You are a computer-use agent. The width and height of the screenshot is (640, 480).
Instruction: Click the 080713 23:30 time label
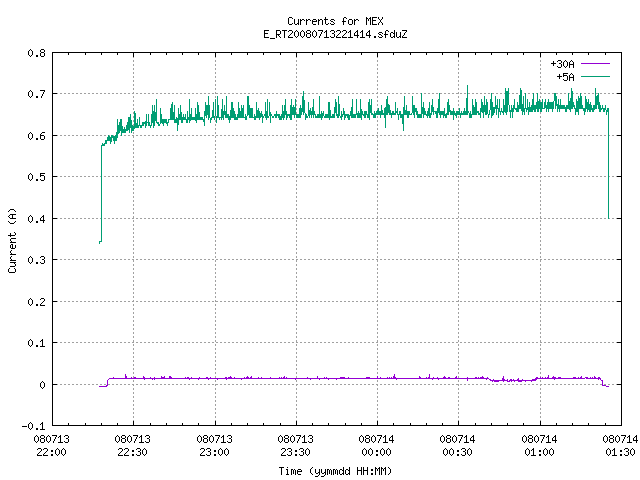295,446
